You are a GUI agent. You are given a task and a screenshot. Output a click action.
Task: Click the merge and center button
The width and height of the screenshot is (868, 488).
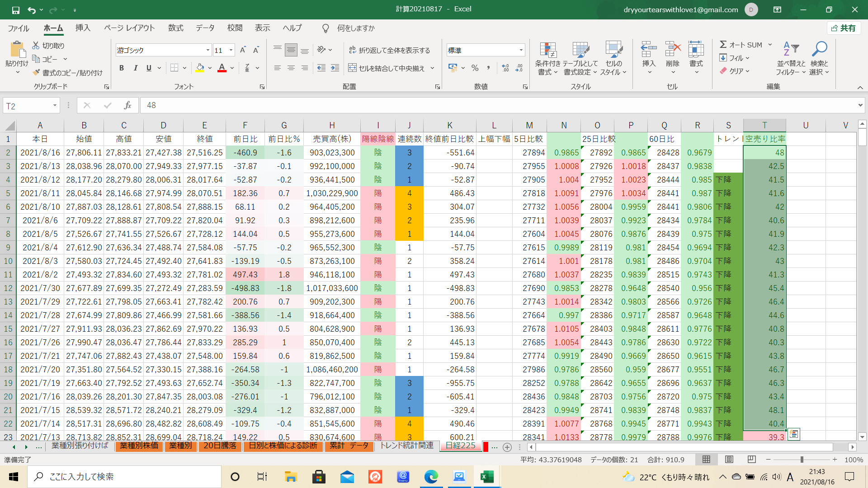pos(387,68)
